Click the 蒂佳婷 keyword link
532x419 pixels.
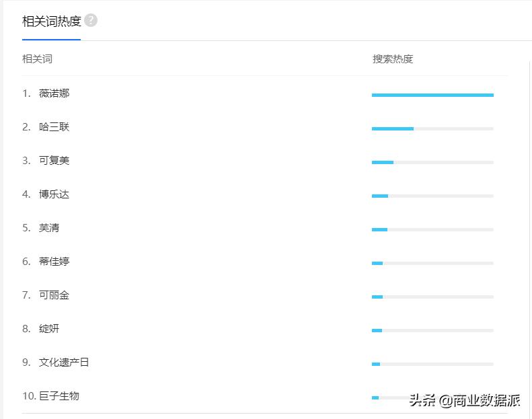[54, 262]
